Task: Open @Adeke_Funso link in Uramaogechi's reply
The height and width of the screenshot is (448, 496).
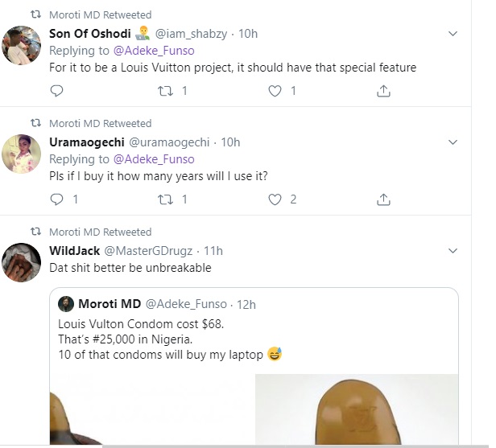Action: click(157, 159)
